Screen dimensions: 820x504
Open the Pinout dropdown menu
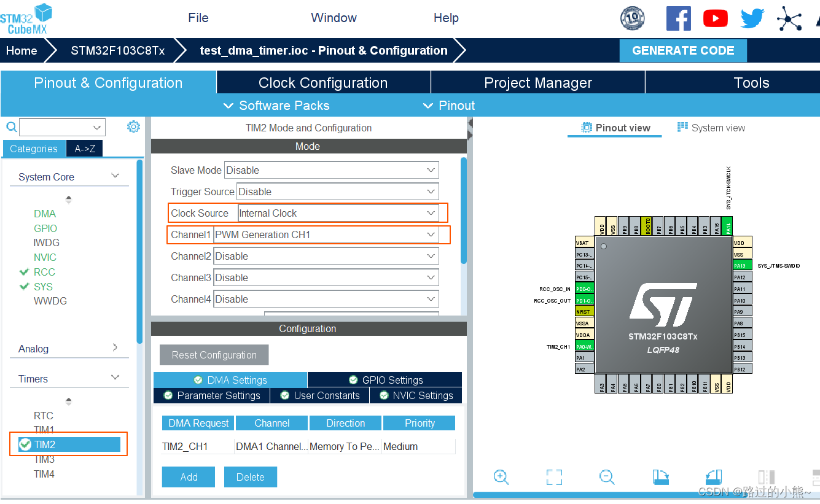click(x=450, y=106)
